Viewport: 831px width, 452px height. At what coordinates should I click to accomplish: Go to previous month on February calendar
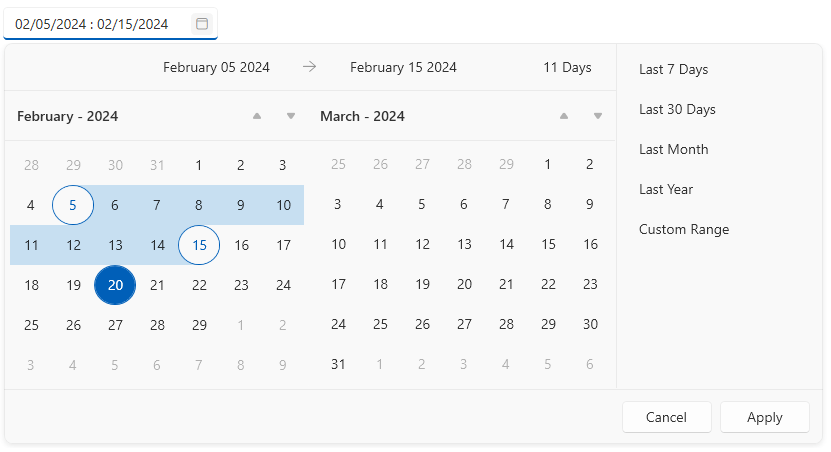tap(257, 116)
